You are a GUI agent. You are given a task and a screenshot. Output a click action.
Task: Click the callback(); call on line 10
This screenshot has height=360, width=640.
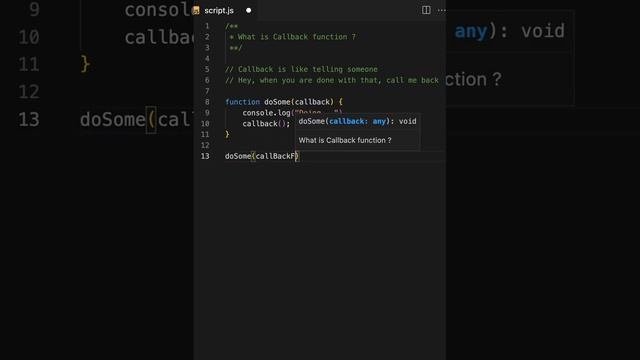coord(266,124)
